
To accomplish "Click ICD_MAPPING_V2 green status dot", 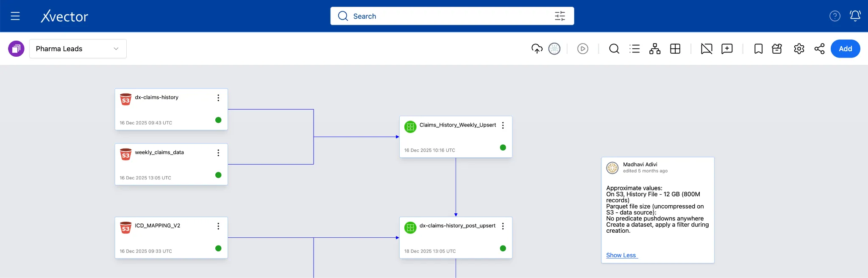I will pyautogui.click(x=218, y=248).
